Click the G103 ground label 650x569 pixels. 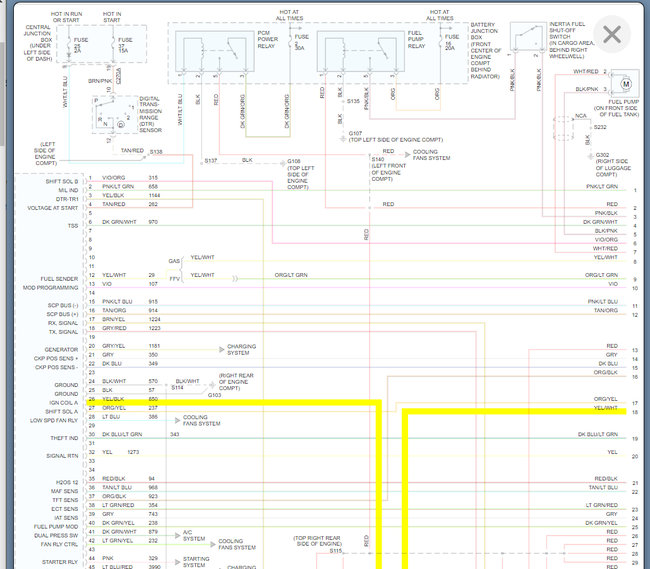pos(214,395)
